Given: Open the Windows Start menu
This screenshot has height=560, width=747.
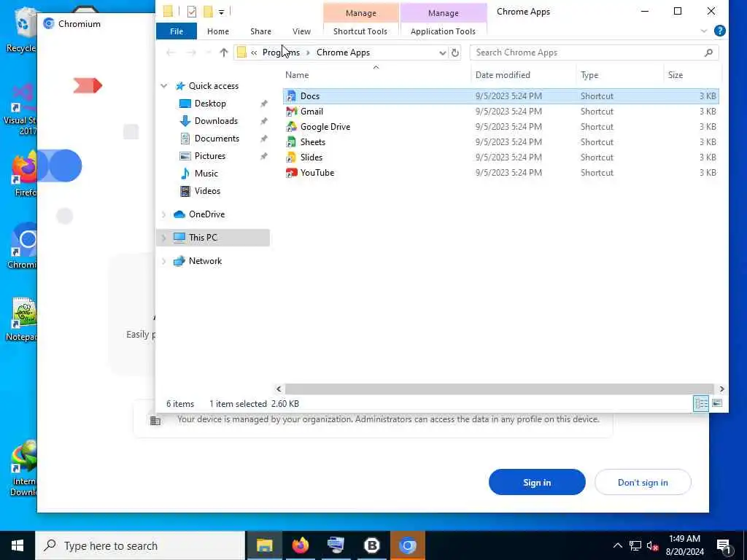Looking at the screenshot, I should coord(18,545).
